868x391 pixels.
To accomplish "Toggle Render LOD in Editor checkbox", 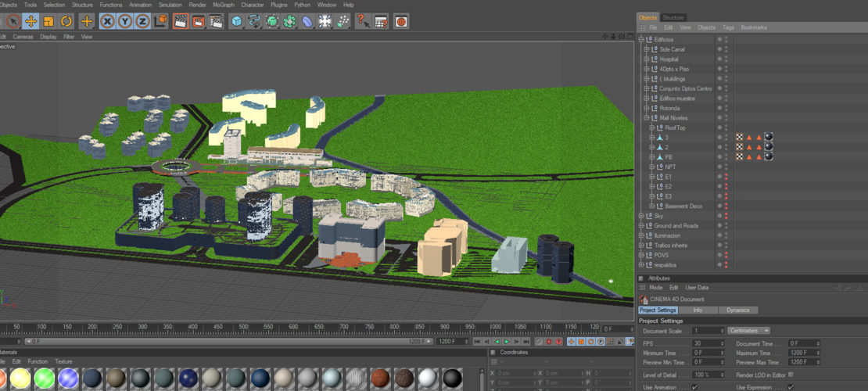I will pos(791,375).
